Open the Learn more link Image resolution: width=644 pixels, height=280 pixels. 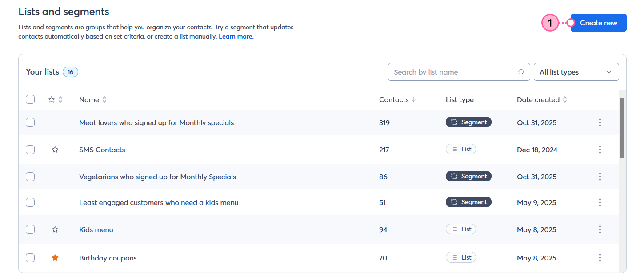tap(236, 36)
